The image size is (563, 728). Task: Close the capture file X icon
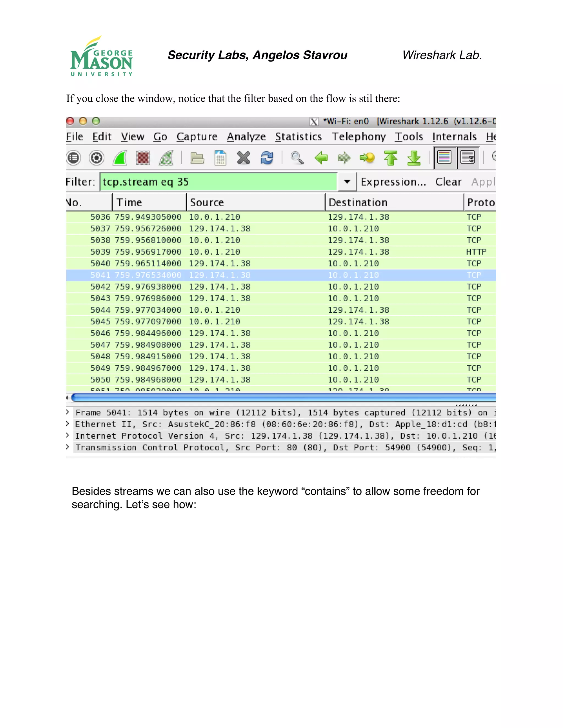click(244, 158)
